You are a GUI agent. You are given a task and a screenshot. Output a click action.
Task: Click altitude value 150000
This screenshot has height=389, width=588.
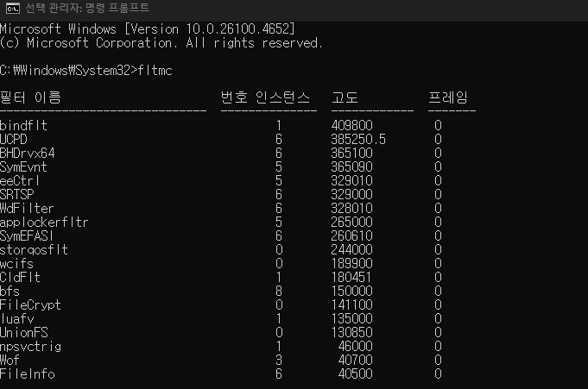(351, 291)
